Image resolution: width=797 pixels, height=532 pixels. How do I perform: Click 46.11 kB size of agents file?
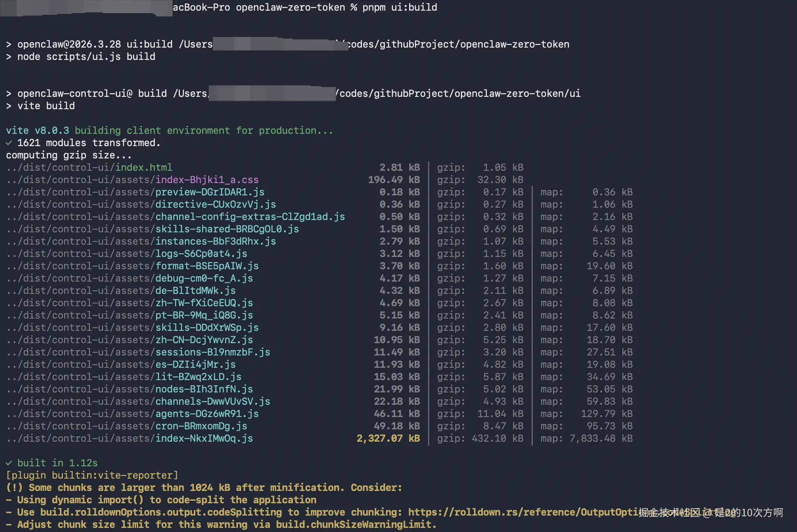point(397,414)
